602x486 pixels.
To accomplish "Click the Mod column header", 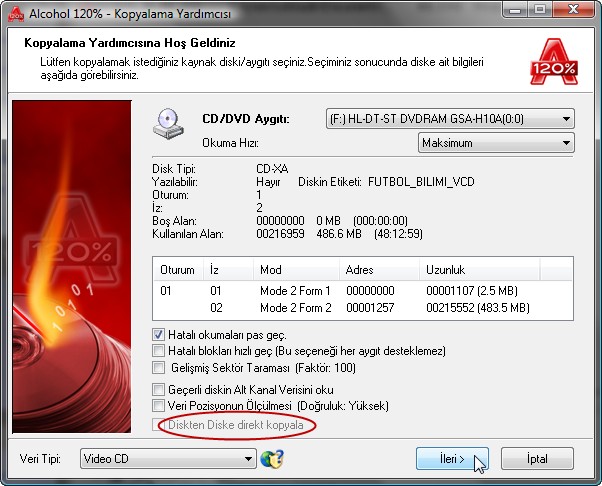I will [x=296, y=269].
